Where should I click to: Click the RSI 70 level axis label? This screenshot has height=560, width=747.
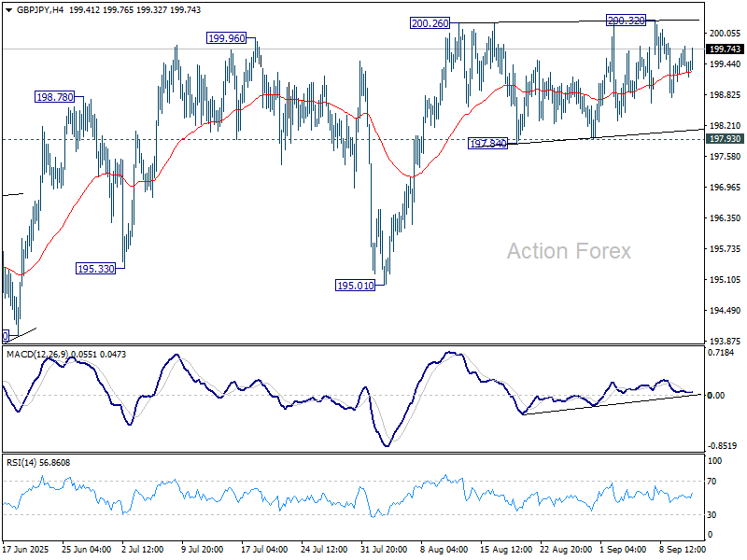coord(714,481)
